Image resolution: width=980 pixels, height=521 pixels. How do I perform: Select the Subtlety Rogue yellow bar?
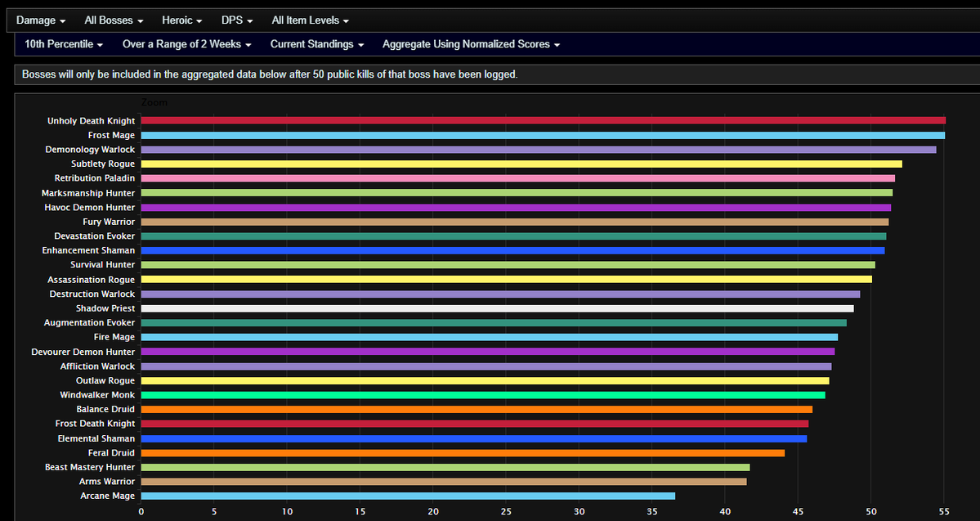[x=521, y=164]
